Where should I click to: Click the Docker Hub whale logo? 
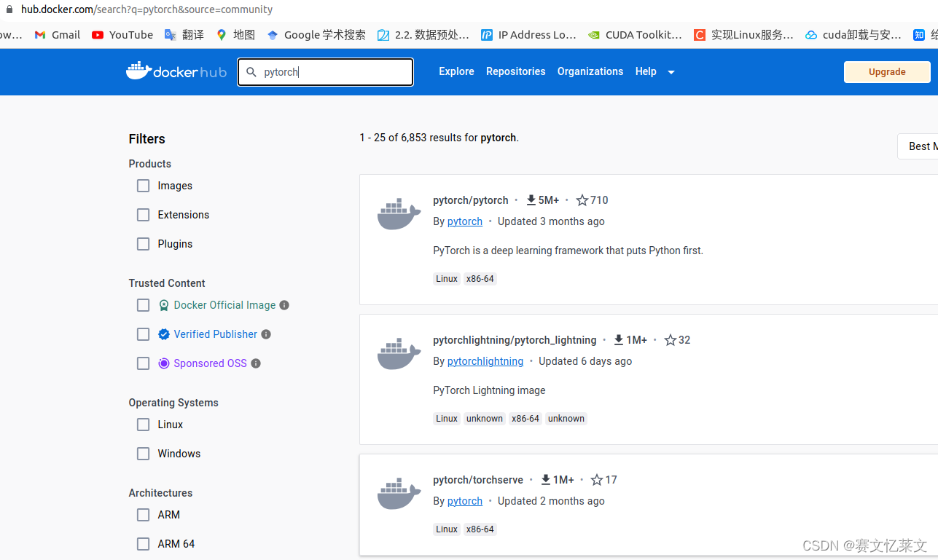pos(176,71)
